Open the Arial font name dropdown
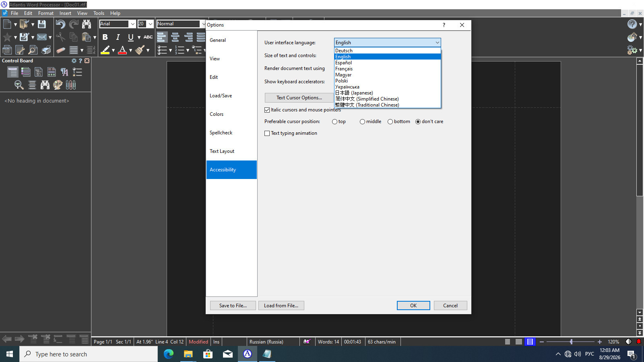Screen dimensions: 644x362 click(x=132, y=24)
